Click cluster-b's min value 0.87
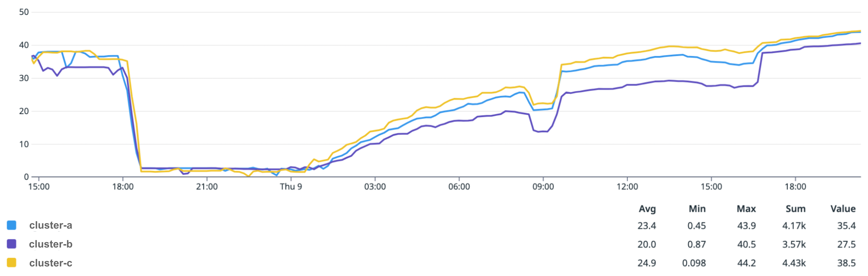Screen dimensions: 868x276 pos(696,244)
